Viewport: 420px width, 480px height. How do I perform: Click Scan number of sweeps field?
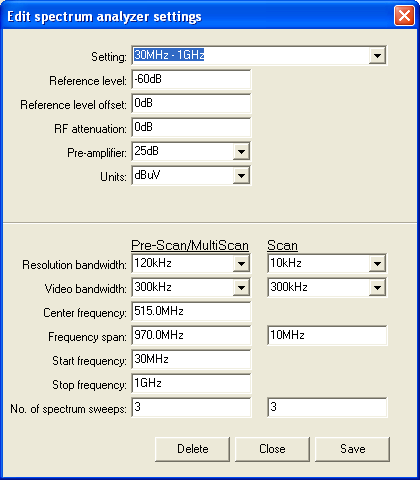(327, 407)
